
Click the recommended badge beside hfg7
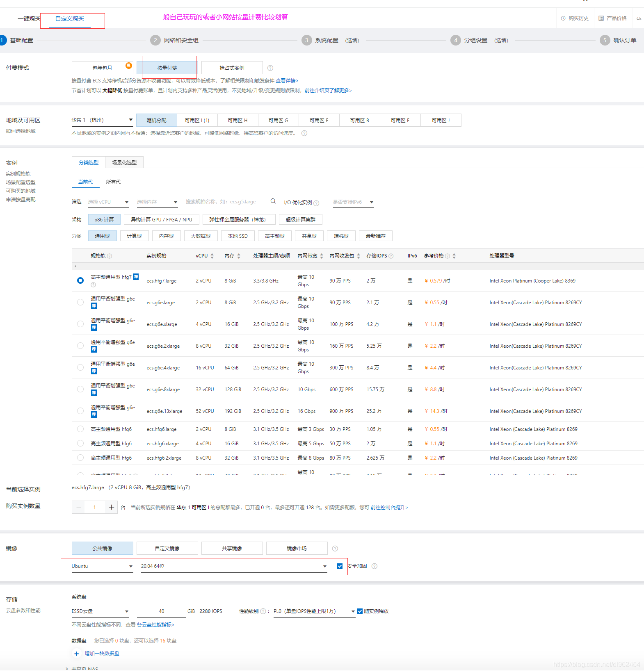point(136,277)
